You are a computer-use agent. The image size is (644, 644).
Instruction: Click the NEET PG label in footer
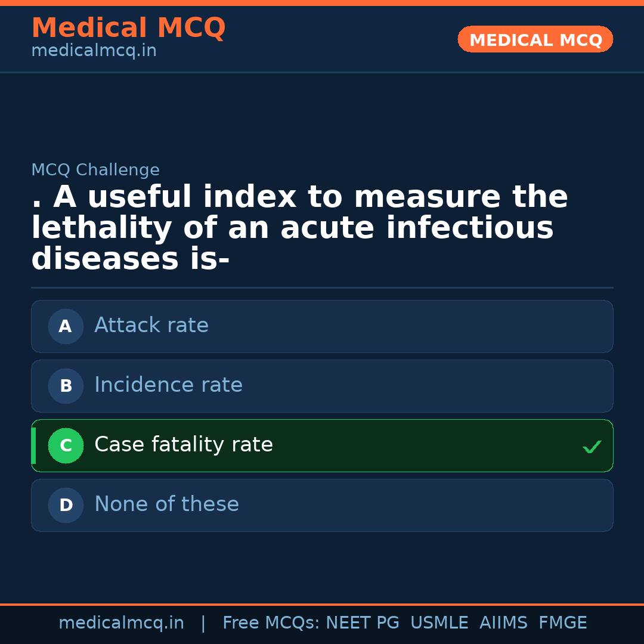(362, 622)
